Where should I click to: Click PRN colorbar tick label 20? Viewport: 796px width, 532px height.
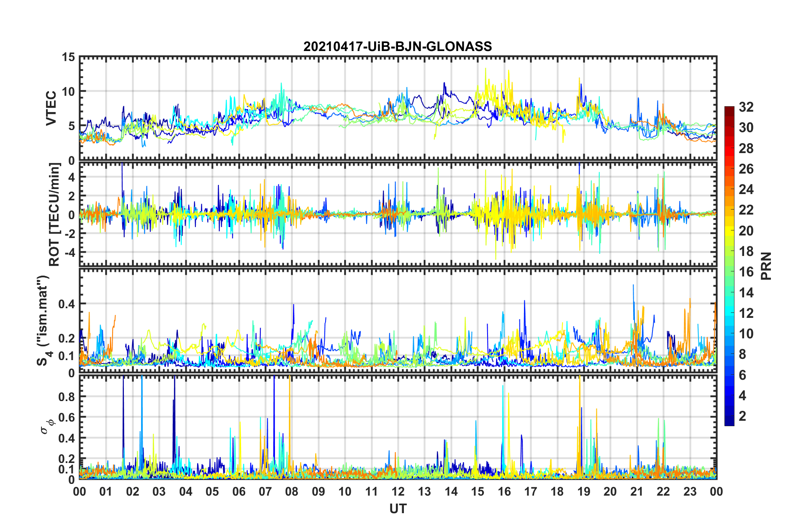click(746, 231)
